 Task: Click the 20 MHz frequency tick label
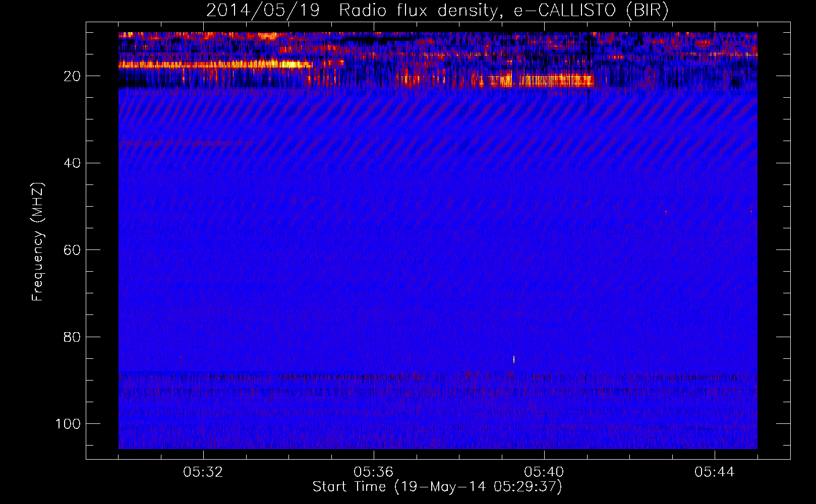(x=72, y=76)
